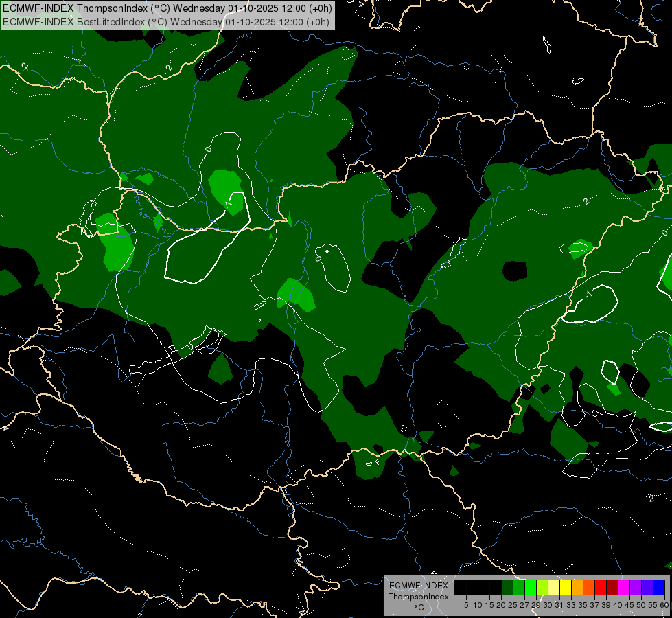Click the 2 contour label near the top-left border

click(x=25, y=66)
